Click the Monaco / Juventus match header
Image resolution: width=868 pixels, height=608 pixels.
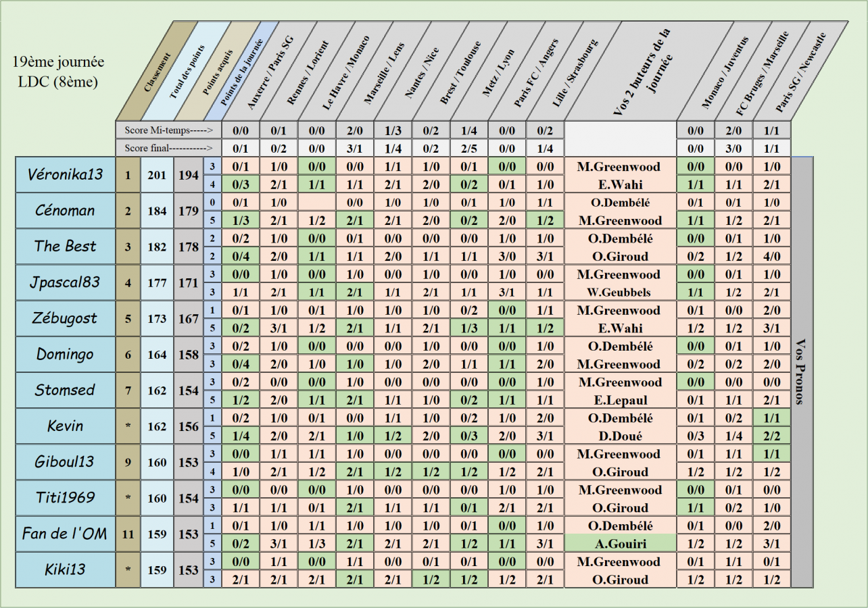724,73
